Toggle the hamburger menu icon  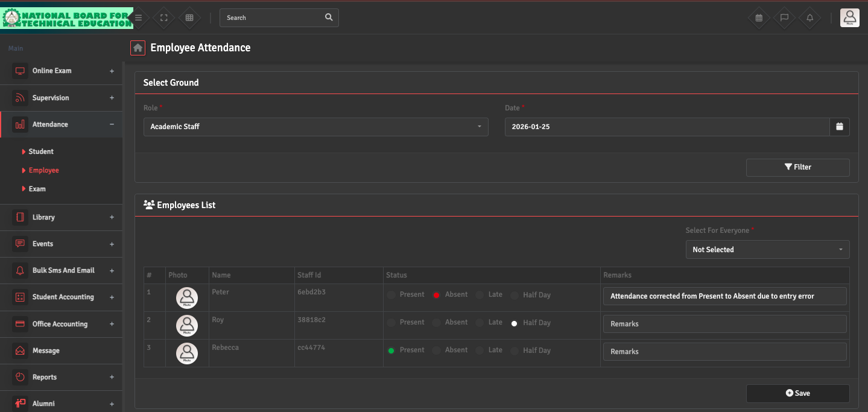(x=138, y=18)
